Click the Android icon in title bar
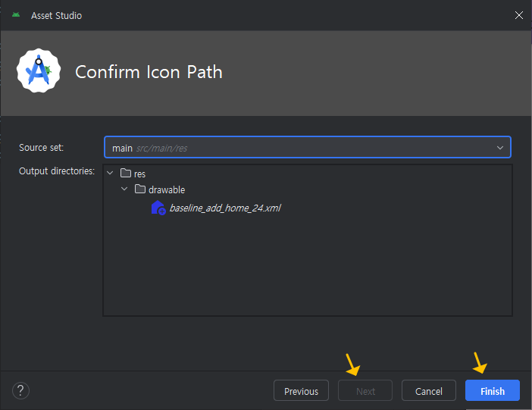 point(16,15)
